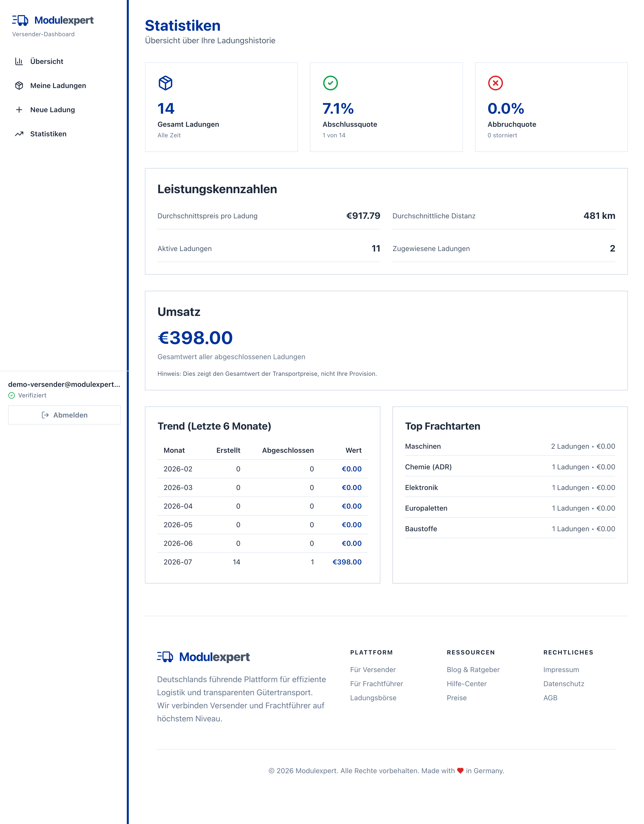Select the 2026-02 row in trend table
Viewport: 644px width, 824px height.
tap(263, 469)
